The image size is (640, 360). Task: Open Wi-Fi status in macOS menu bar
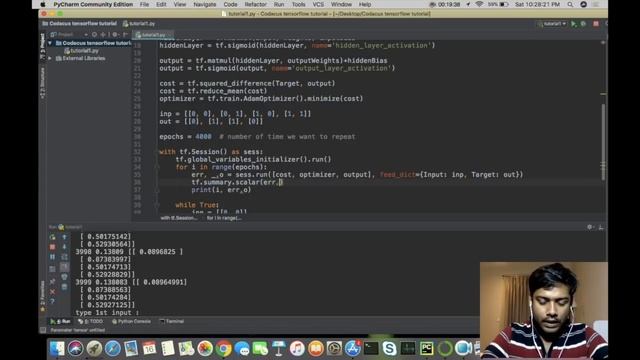pos(479,4)
